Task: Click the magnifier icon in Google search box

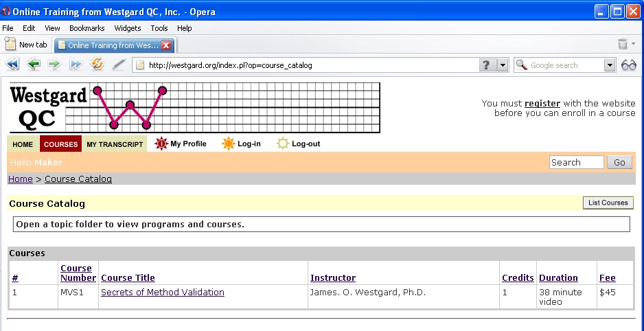Action: tap(522, 65)
